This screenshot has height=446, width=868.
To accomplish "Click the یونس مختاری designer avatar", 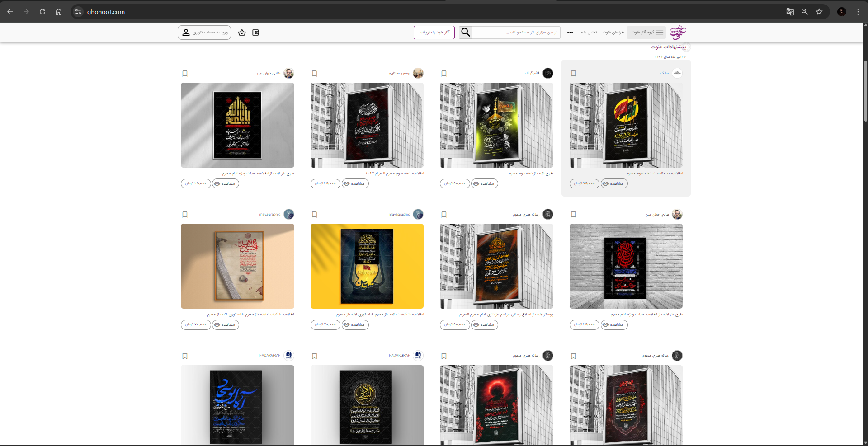I will [418, 73].
